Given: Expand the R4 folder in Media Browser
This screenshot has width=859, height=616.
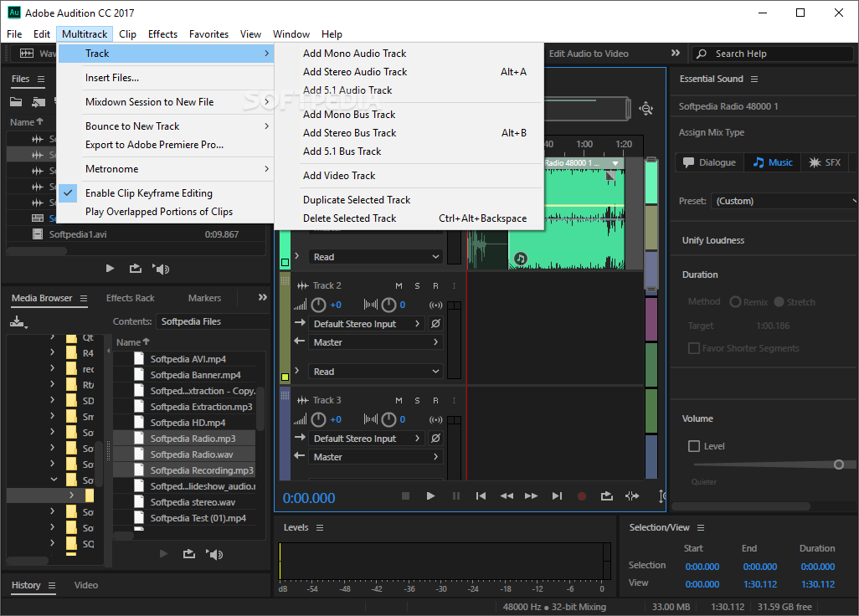Looking at the screenshot, I should pos(53,352).
